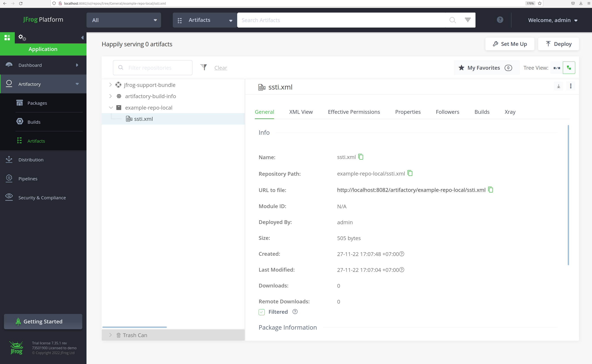This screenshot has width=592, height=364.
Task: Select the hierarchical tree view toggle
Action: click(569, 68)
